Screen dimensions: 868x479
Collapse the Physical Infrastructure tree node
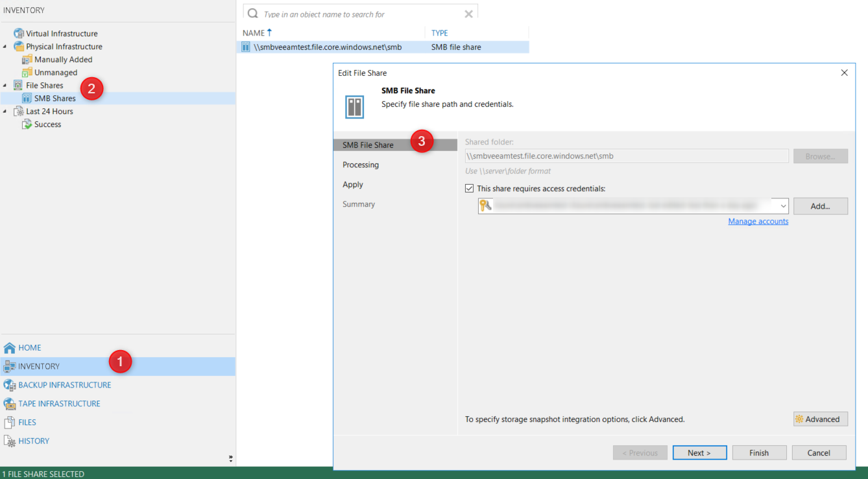tap(5, 47)
